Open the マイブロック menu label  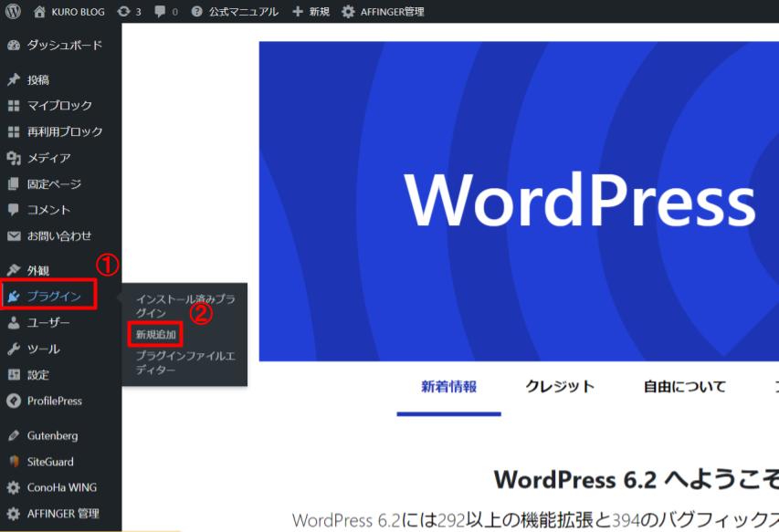coord(59,106)
